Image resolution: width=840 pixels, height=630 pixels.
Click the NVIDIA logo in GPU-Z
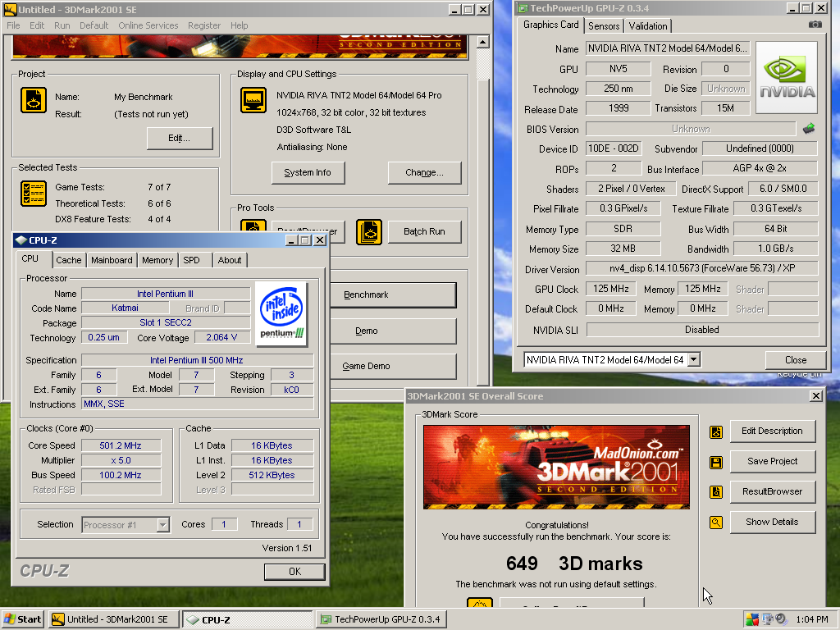click(x=787, y=78)
